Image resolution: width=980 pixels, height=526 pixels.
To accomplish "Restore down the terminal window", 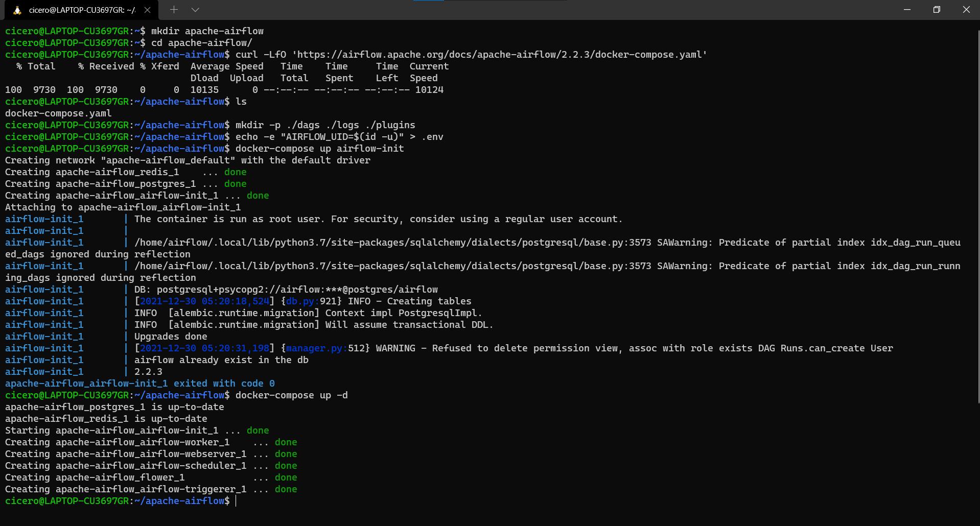I will 937,10.
